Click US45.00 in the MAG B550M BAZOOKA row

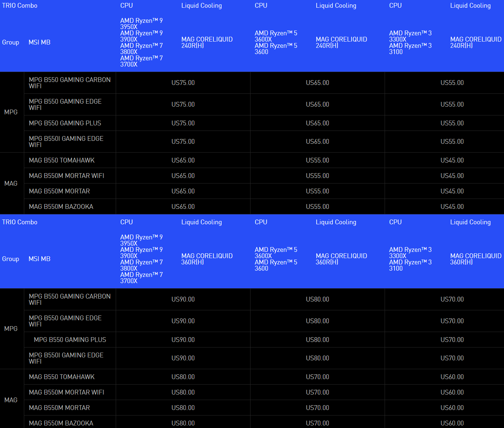452,207
